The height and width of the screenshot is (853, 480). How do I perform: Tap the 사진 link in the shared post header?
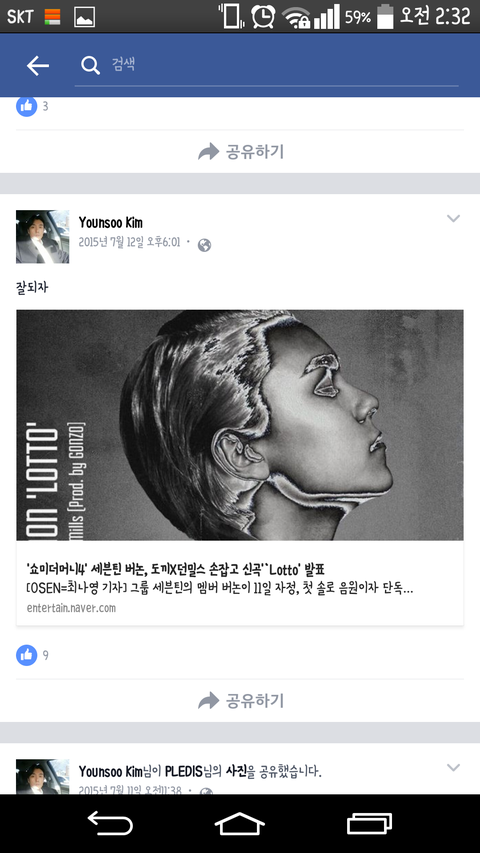(x=237, y=771)
